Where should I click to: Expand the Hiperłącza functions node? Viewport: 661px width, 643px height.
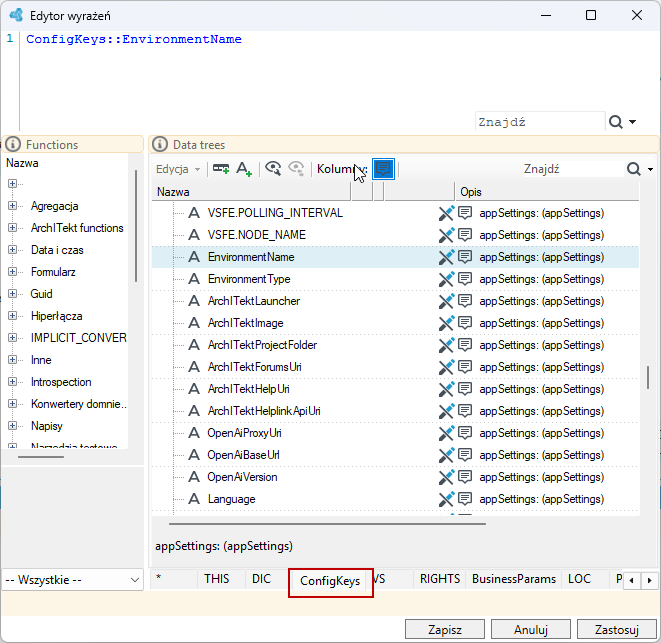12,316
